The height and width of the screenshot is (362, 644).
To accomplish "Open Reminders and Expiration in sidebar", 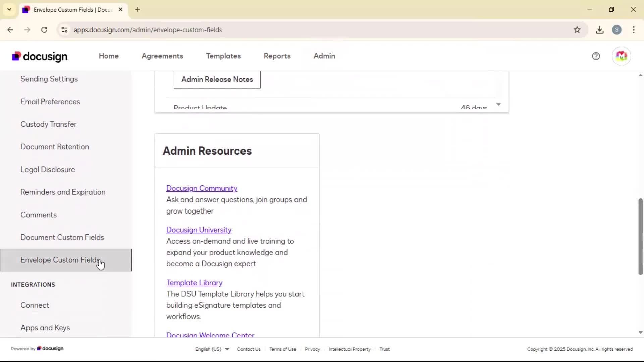I will 63,192.
